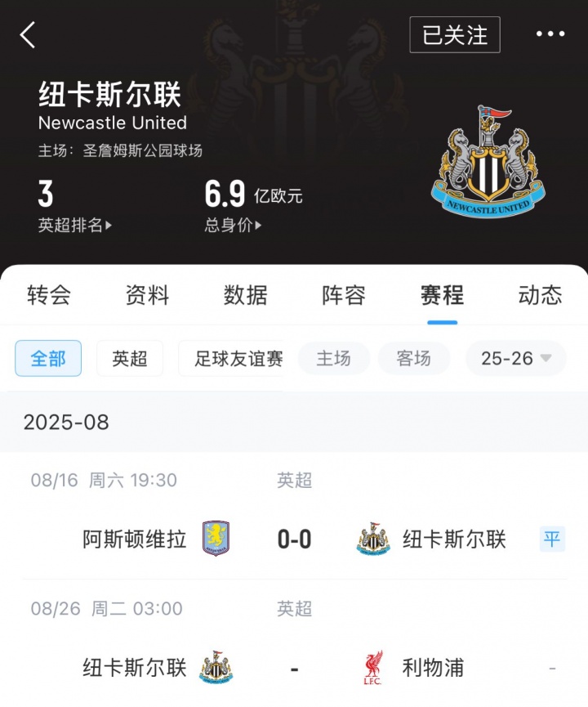This screenshot has width=588, height=707.
Task: Tap the Liverpool LFC club badge
Action: [x=373, y=667]
